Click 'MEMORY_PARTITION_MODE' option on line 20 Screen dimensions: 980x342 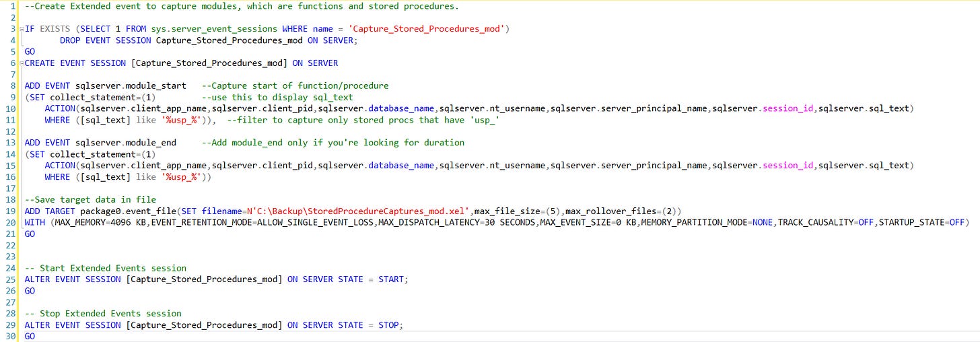tap(693, 222)
